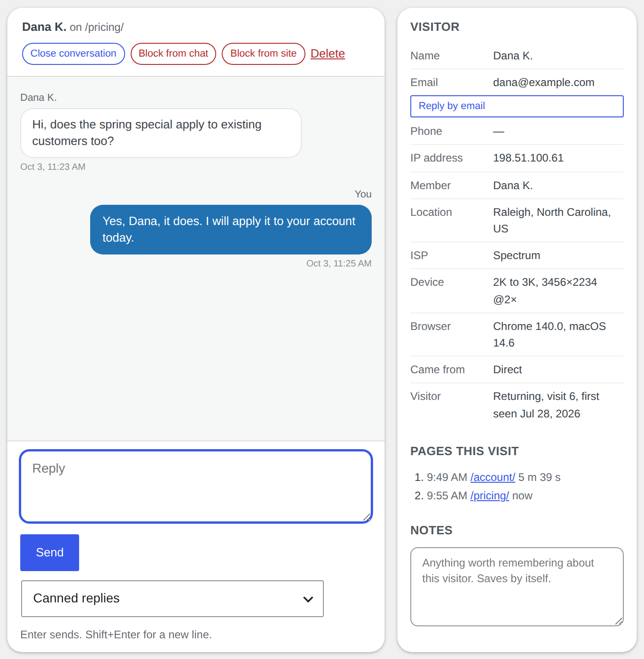
Task: Click Device value 2K to 3K
Action: tap(545, 290)
